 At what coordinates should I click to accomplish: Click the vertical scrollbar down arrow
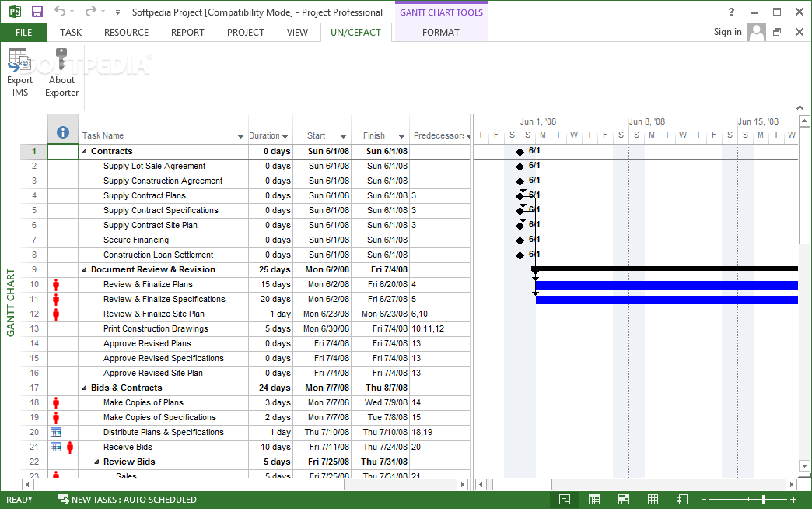[x=804, y=465]
